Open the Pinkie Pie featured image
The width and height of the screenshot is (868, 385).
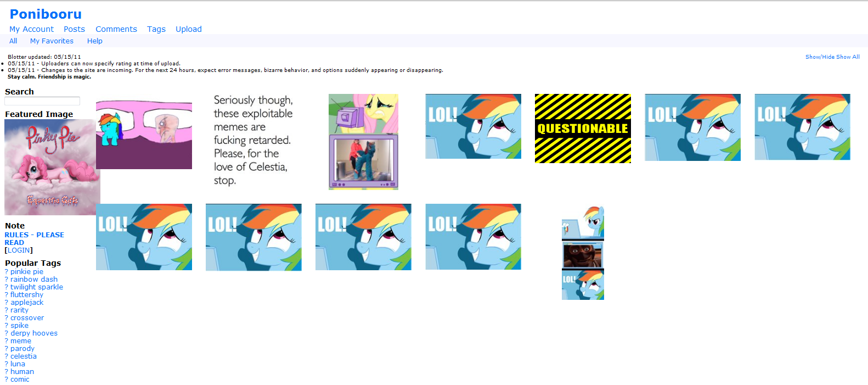(52, 167)
